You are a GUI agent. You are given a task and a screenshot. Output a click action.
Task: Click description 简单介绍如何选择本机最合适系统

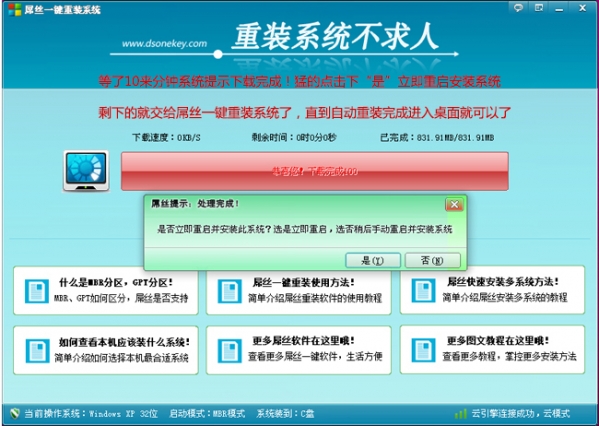pyautogui.click(x=121, y=358)
